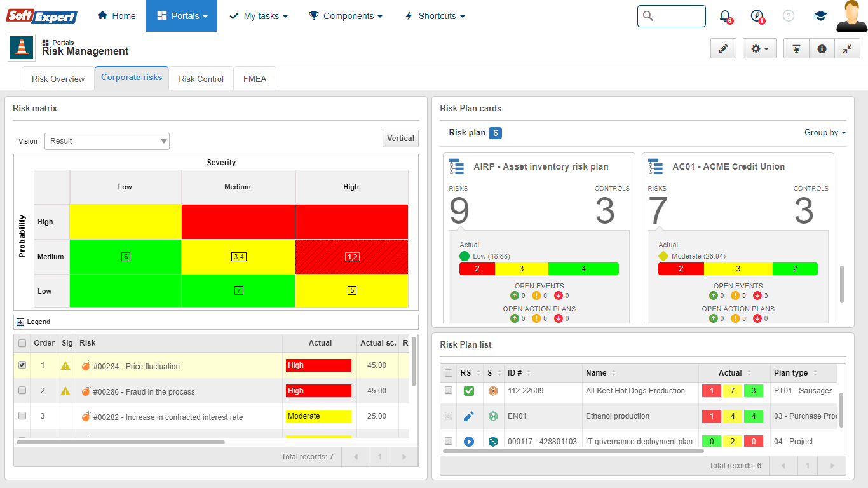Click the Vertical button
Screen dimensions: 868x488
(400, 139)
